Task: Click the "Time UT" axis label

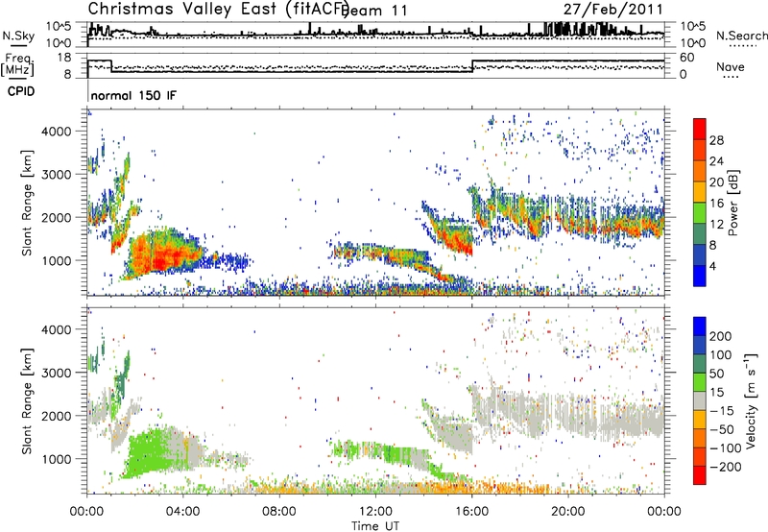Action: [375, 526]
